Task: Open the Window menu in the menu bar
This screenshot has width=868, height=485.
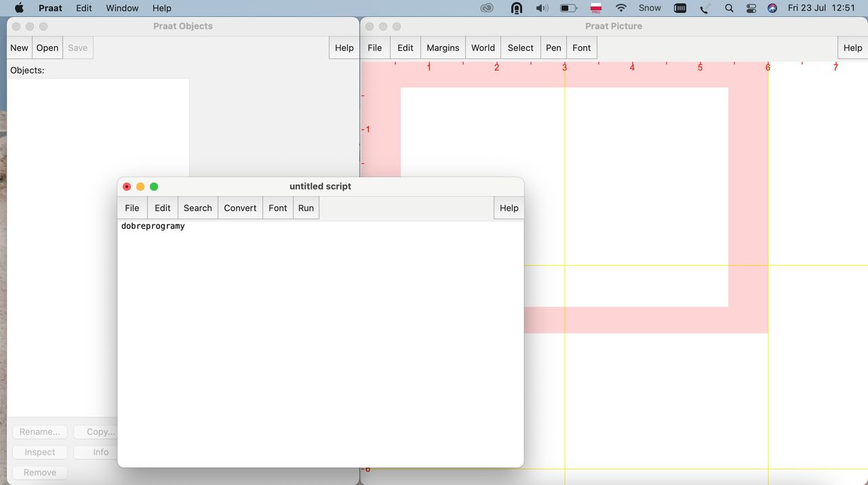Action: click(122, 8)
